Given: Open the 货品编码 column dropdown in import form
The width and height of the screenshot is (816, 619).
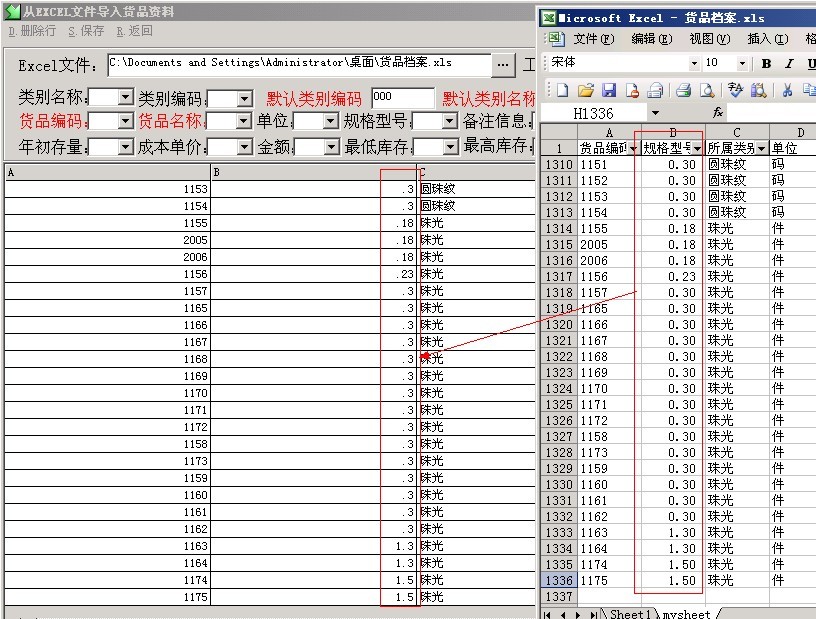Looking at the screenshot, I should 125,121.
